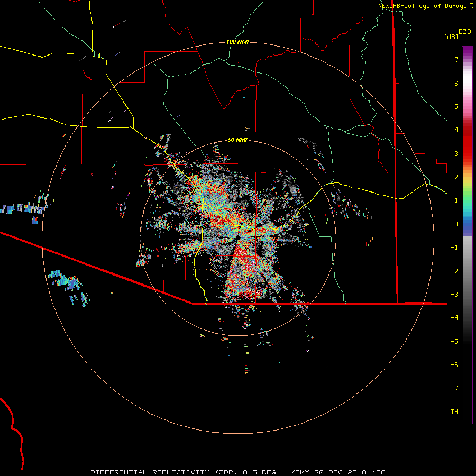This screenshot has height=476, width=476.
Task: Click the -2 value on color scale
Action: coord(454,271)
